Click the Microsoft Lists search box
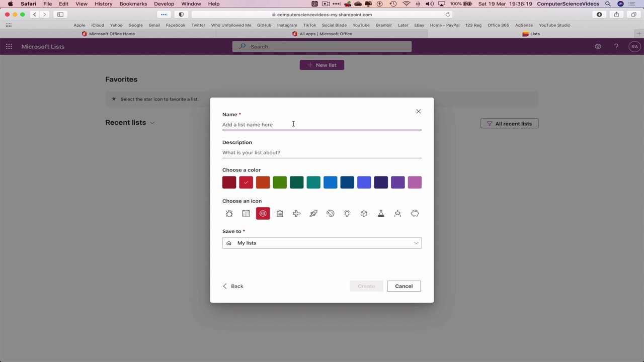 tap(322, 47)
